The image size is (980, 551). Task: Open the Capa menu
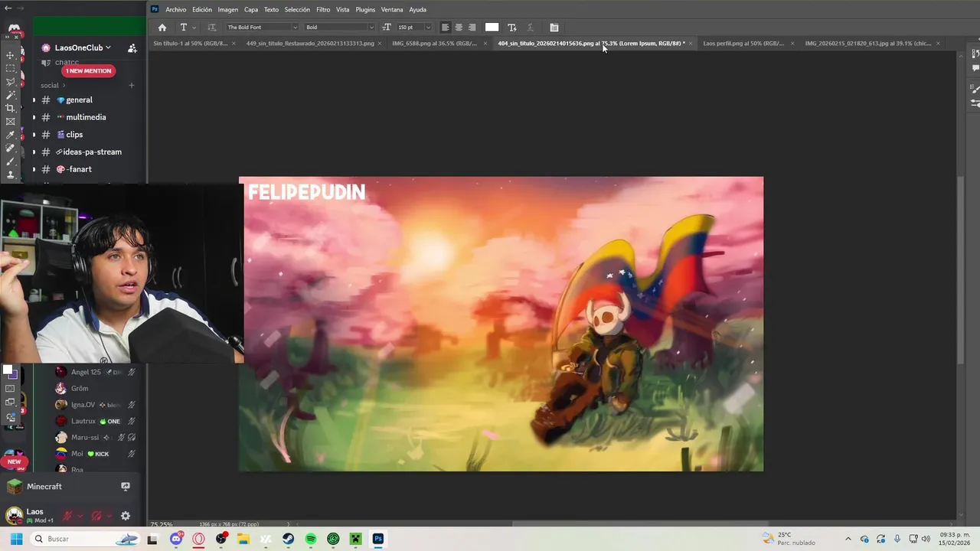tap(251, 10)
